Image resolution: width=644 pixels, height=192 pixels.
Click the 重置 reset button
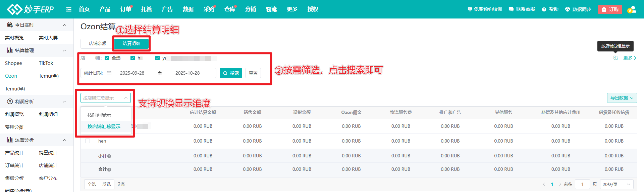253,73
